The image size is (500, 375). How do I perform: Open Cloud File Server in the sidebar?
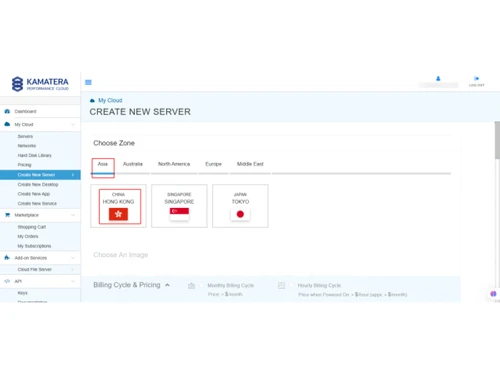[40, 269]
